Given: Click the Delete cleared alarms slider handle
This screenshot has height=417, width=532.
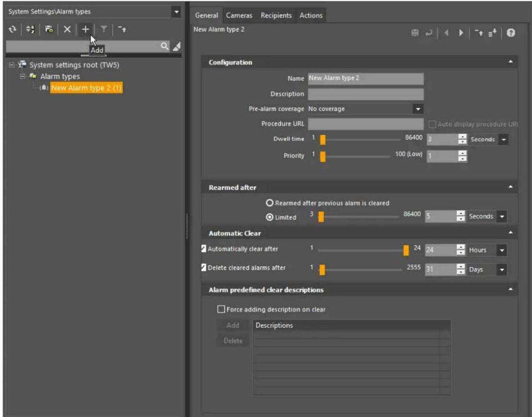Looking at the screenshot, I should point(322,270).
